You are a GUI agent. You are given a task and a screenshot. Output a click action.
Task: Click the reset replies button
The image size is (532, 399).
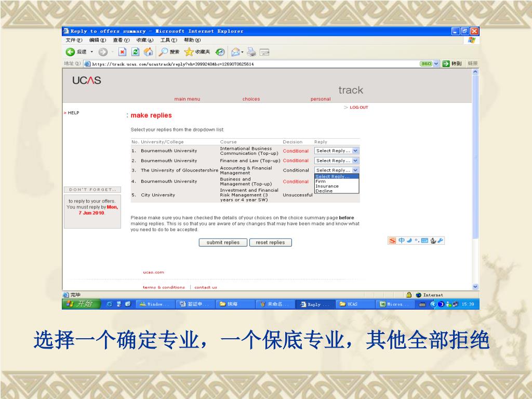pyautogui.click(x=270, y=243)
